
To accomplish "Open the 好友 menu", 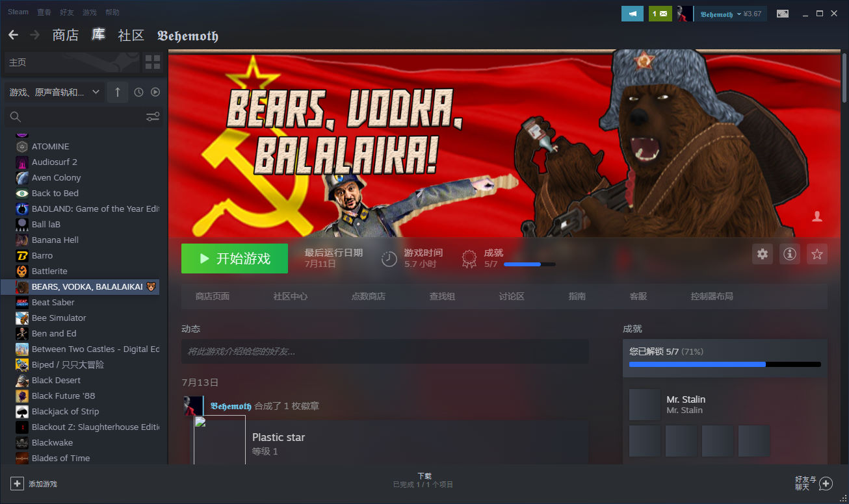I will [66, 12].
